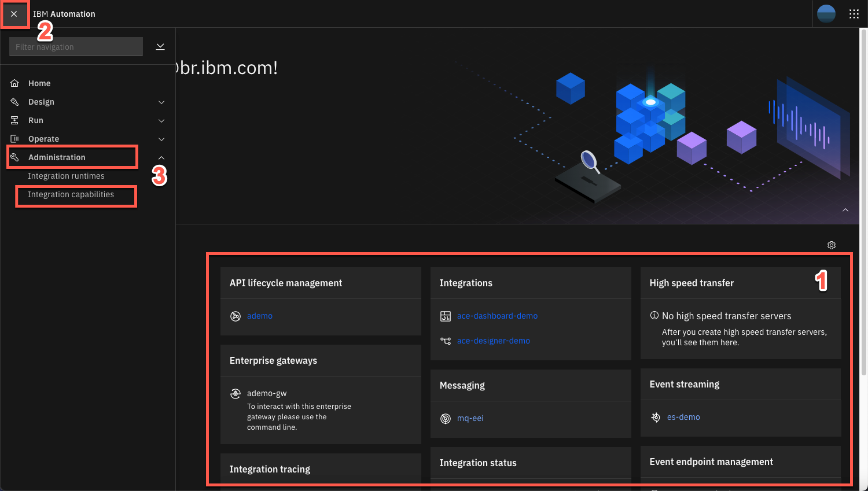Expand the Run chevron

pyautogui.click(x=161, y=121)
